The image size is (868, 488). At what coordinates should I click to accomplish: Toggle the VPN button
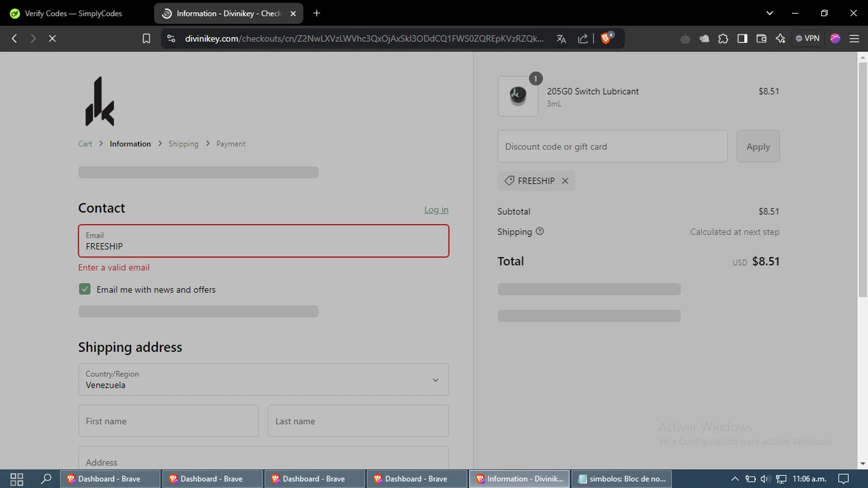click(x=808, y=39)
